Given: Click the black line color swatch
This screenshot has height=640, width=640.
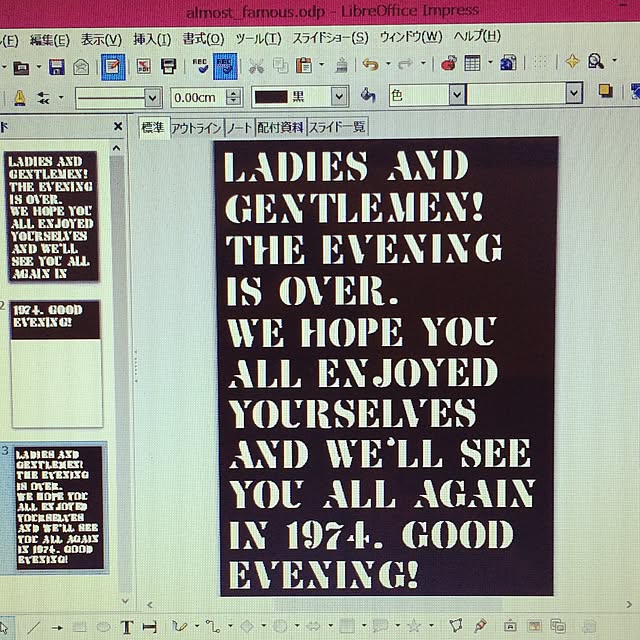Looking at the screenshot, I should [x=271, y=97].
